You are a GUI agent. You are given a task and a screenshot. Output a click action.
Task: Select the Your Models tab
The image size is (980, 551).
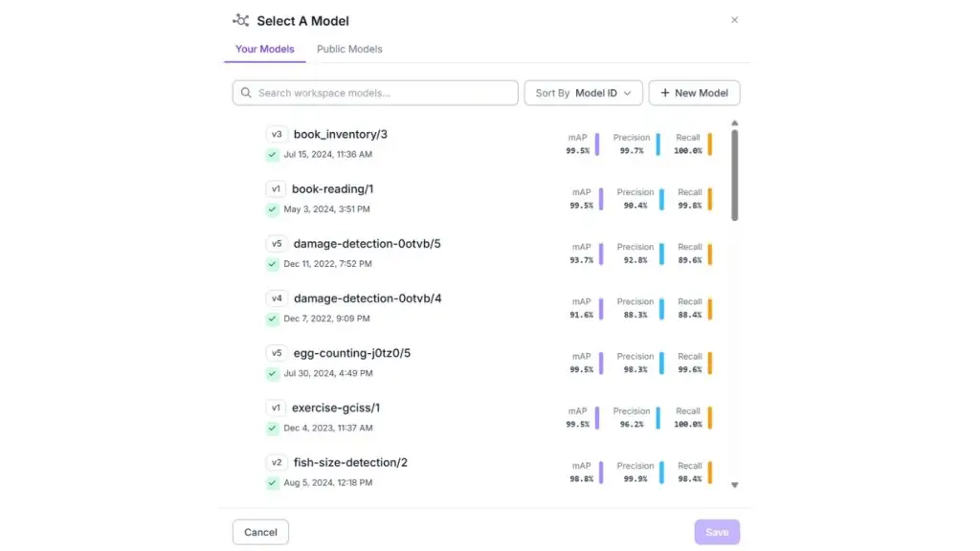[265, 49]
